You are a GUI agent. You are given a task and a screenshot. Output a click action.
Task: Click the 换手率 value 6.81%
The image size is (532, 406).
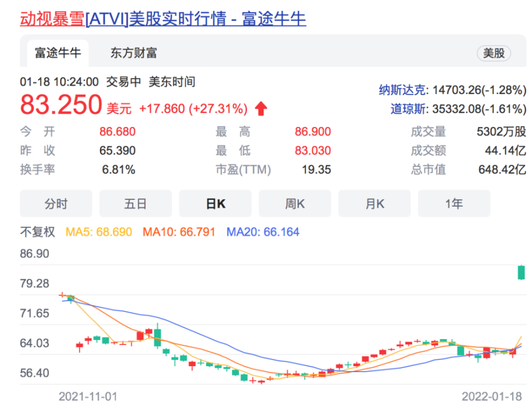pyautogui.click(x=119, y=170)
